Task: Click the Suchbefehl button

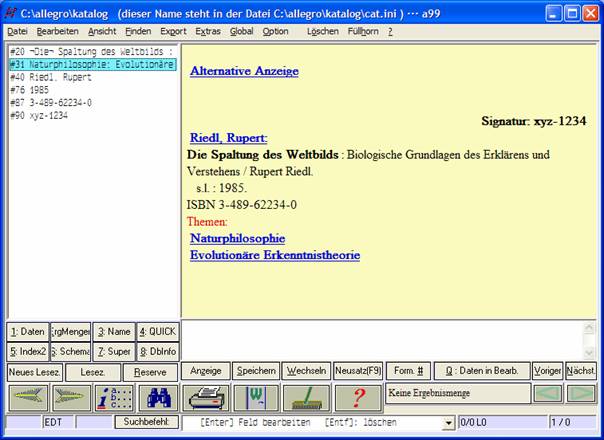Action: (146, 423)
